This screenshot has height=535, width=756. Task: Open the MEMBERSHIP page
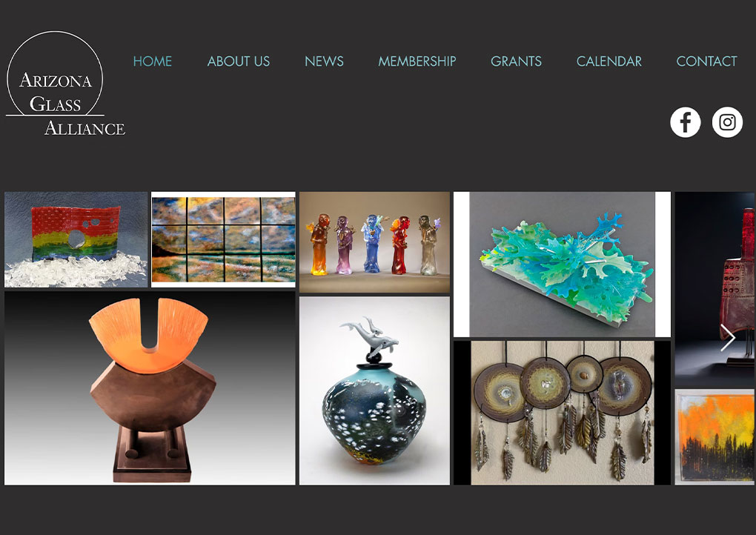pos(417,62)
